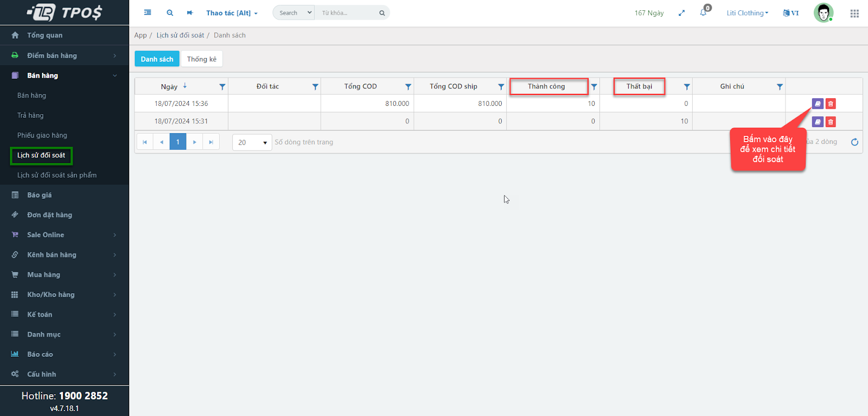
Task: View details of 18/07/2024 15:36 reconciliation
Action: [818, 104]
